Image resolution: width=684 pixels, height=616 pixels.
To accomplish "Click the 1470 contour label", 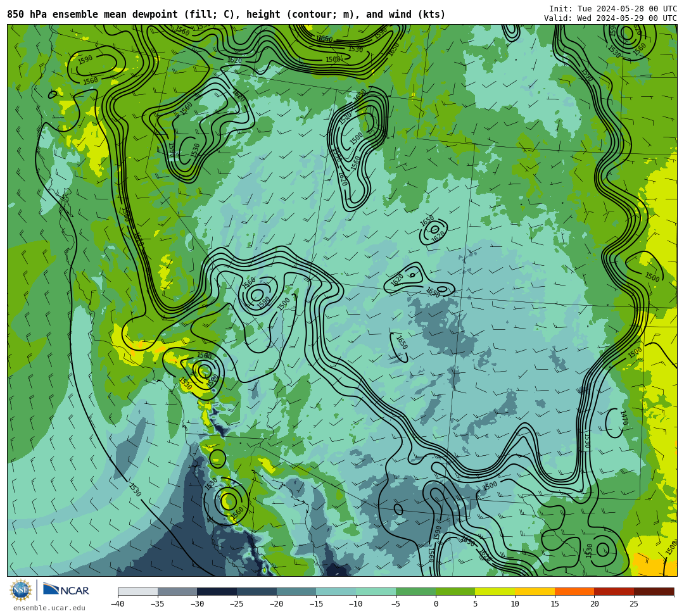I will click(x=624, y=418).
